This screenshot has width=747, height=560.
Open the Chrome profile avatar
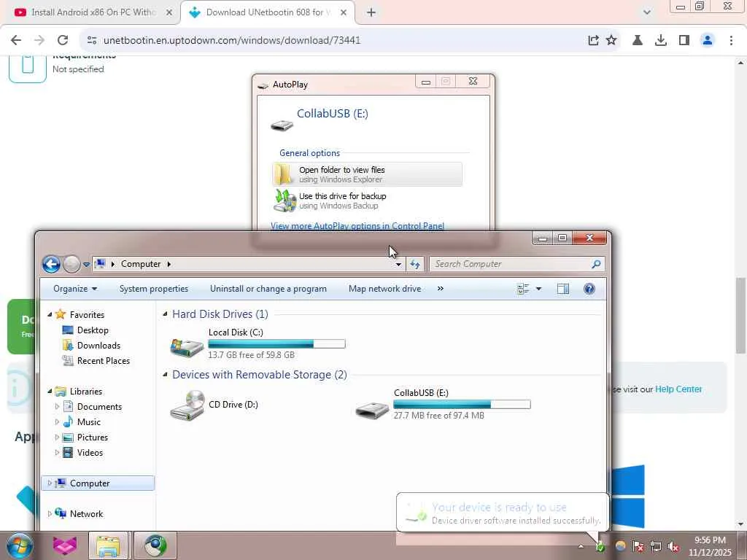pos(708,40)
